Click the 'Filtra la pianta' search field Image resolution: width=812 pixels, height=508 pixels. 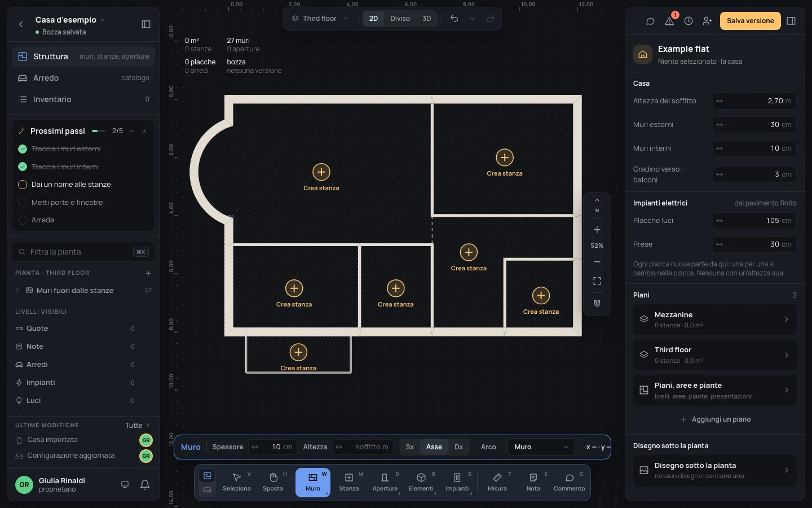coord(83,252)
